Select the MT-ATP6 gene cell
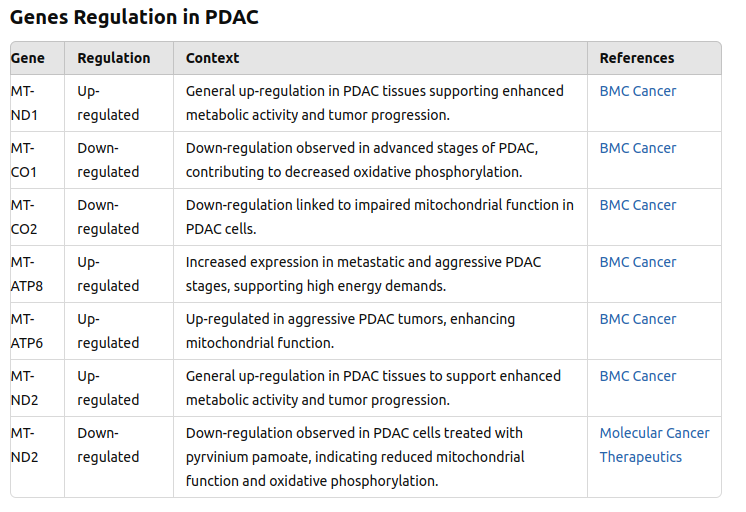 [x=27, y=331]
